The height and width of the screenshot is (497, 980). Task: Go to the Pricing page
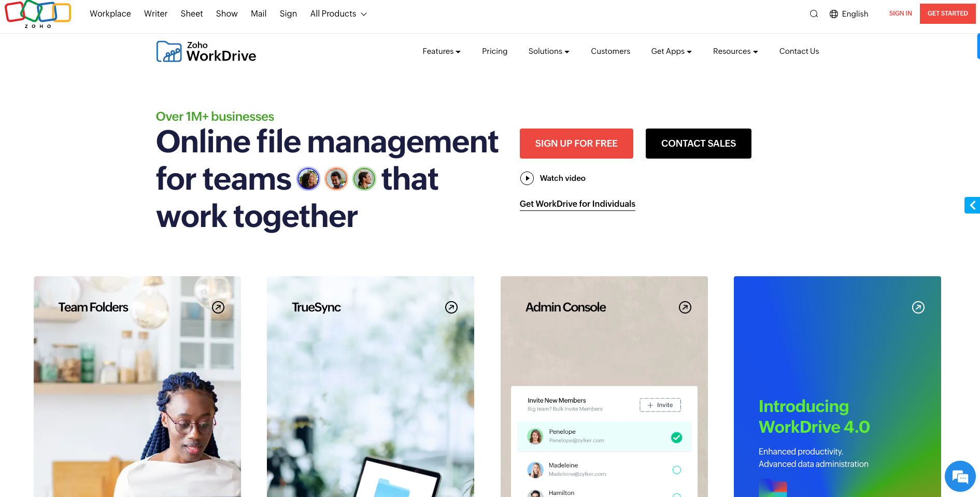pos(494,51)
